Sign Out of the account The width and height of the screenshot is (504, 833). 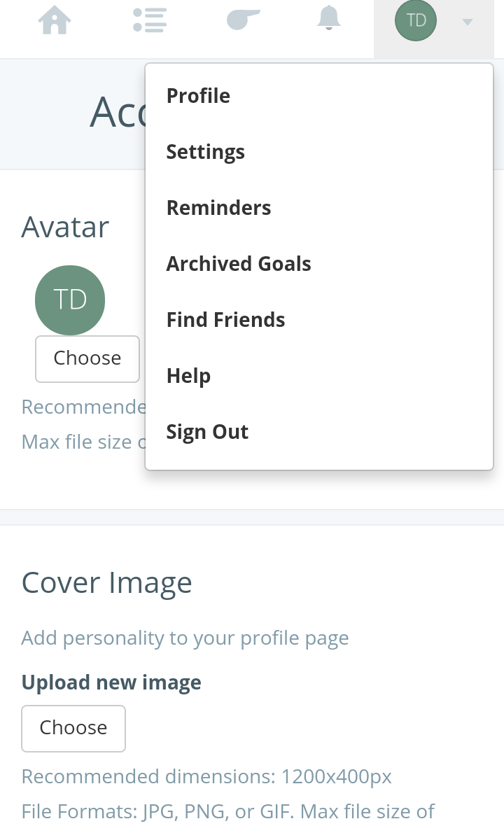click(x=207, y=432)
